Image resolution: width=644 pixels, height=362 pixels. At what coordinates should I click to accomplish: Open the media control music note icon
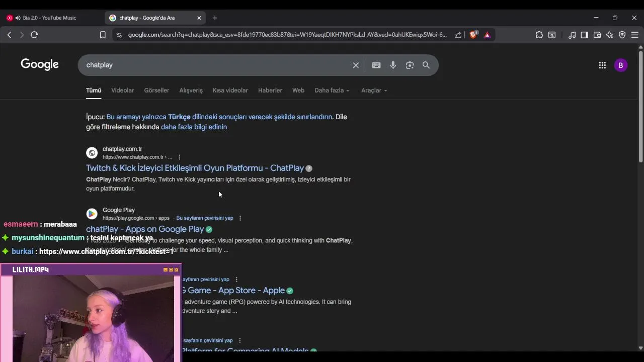(572, 35)
